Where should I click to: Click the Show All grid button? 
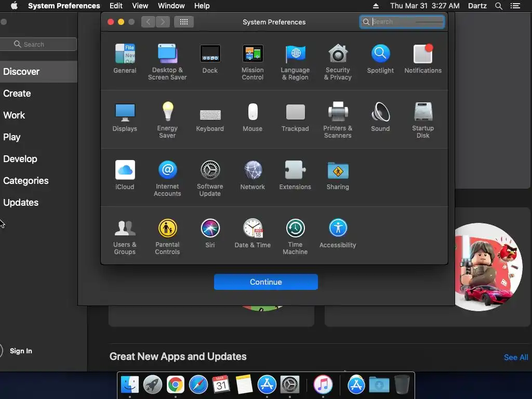pyautogui.click(x=184, y=22)
